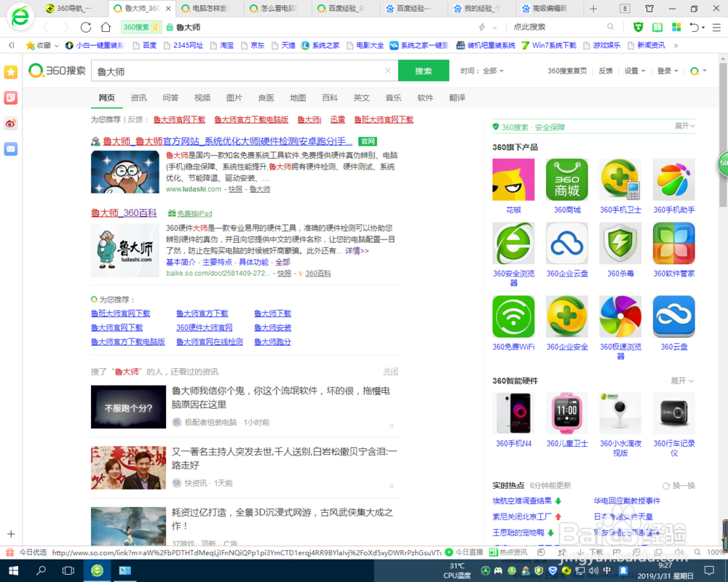Open the 360企业云盘 product icon
Screen dimensions: 728x582
(567, 243)
